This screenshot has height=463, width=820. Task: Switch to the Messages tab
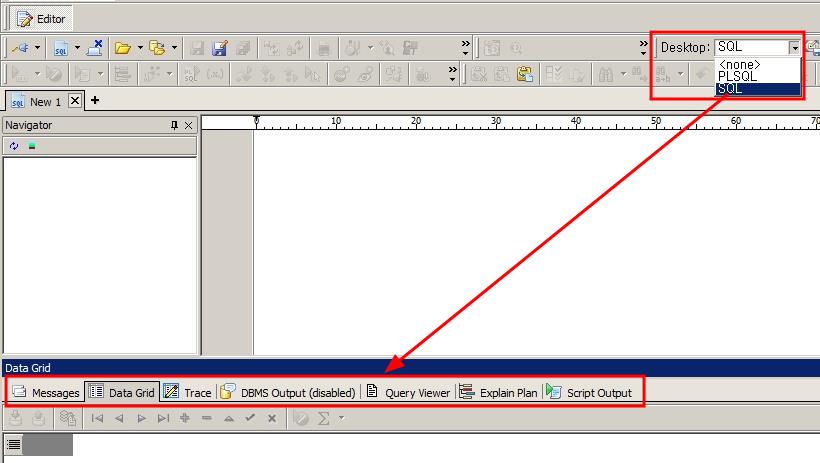(x=45, y=393)
